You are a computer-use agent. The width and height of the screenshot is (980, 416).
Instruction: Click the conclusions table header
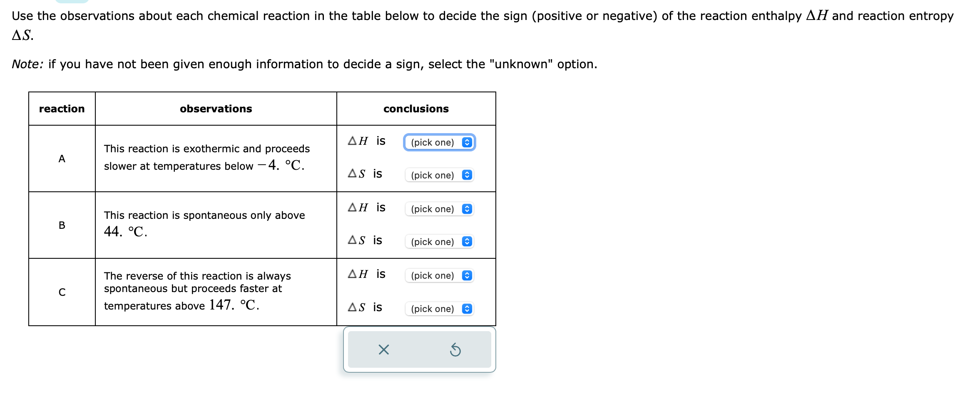tap(415, 109)
